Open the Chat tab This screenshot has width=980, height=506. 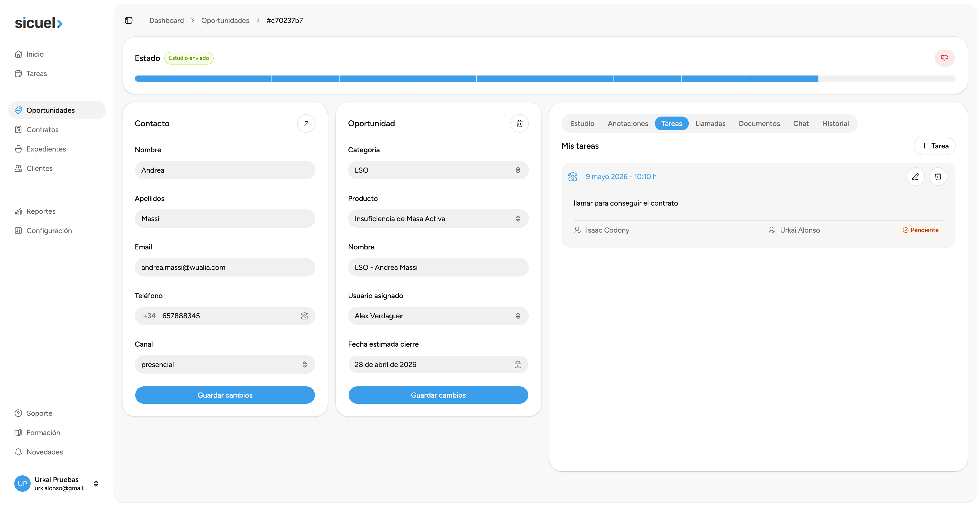(x=801, y=123)
